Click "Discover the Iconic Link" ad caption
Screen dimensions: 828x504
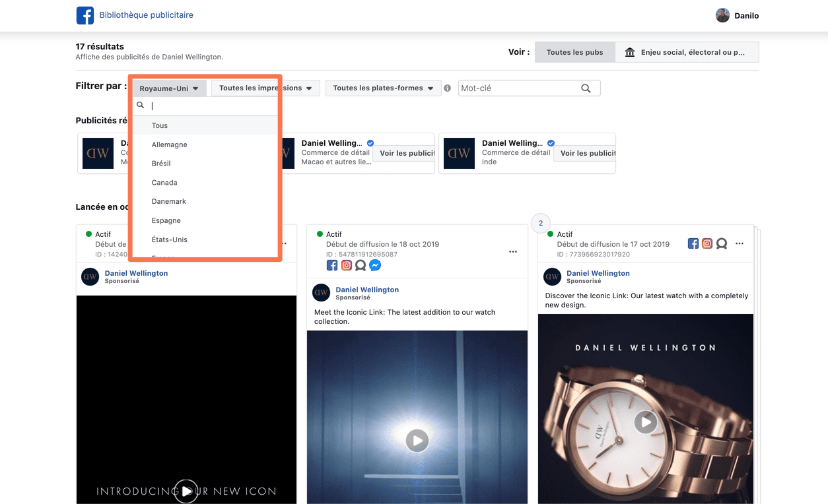(646, 300)
